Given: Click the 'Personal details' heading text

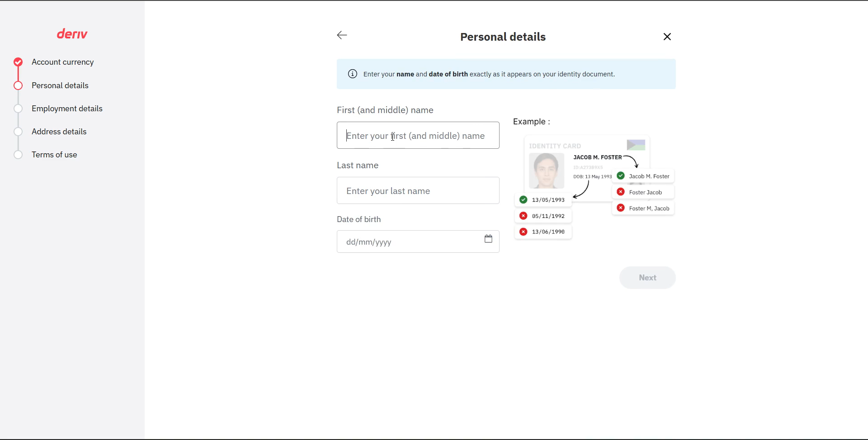Looking at the screenshot, I should [x=503, y=37].
